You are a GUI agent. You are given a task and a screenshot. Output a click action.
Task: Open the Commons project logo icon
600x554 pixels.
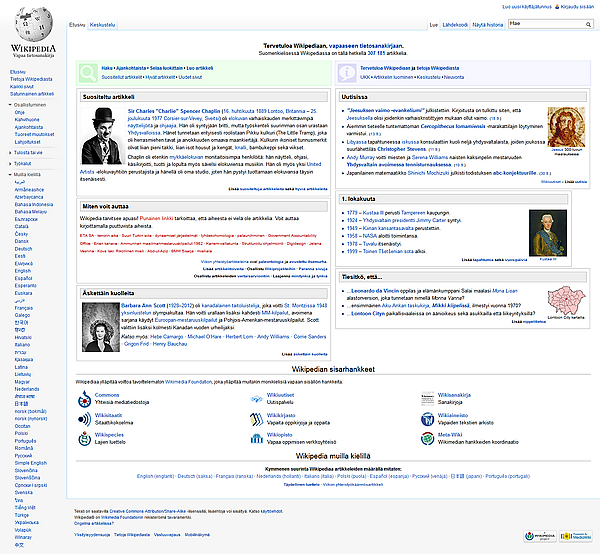click(84, 399)
